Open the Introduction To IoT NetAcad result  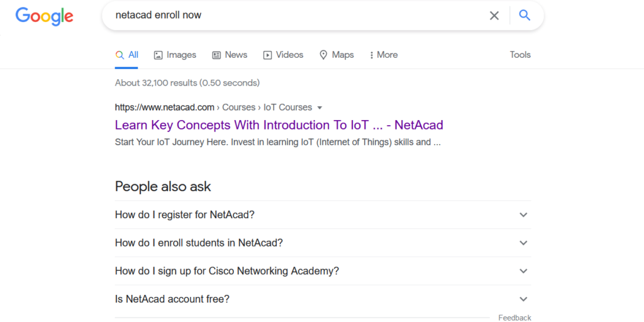point(279,125)
